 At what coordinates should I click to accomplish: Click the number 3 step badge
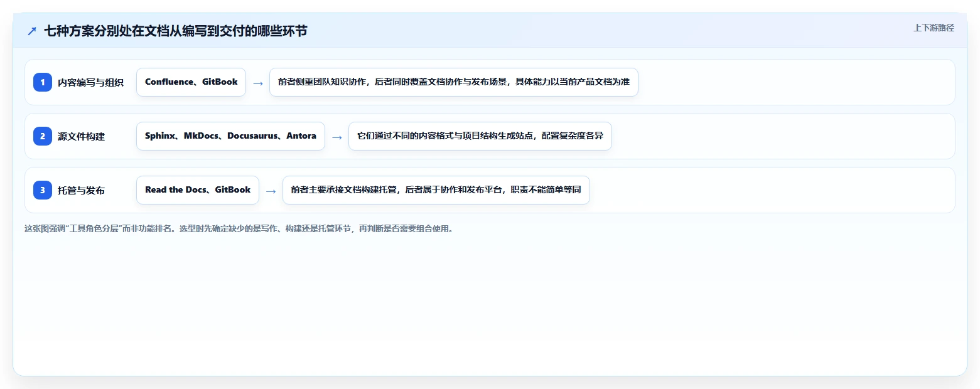pos(43,190)
